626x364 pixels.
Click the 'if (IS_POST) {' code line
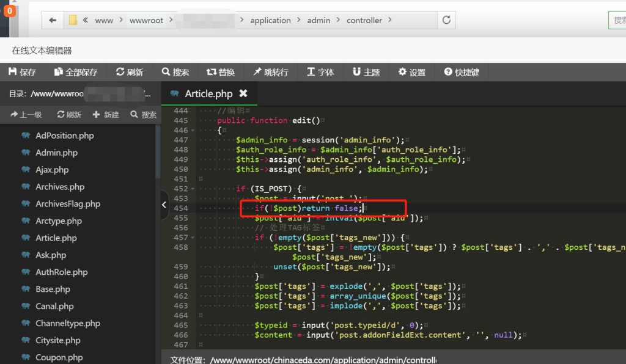[x=269, y=189]
